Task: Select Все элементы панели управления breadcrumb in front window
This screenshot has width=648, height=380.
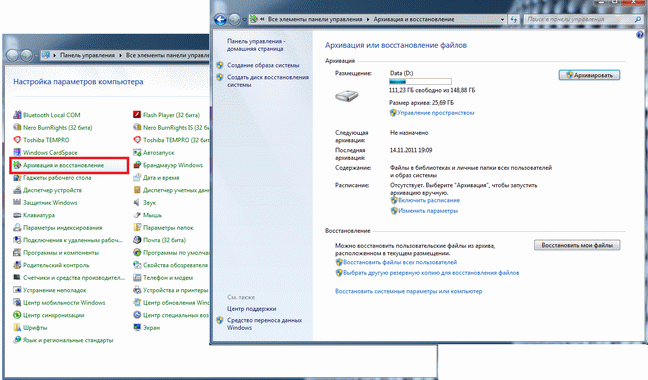Action: [315, 19]
